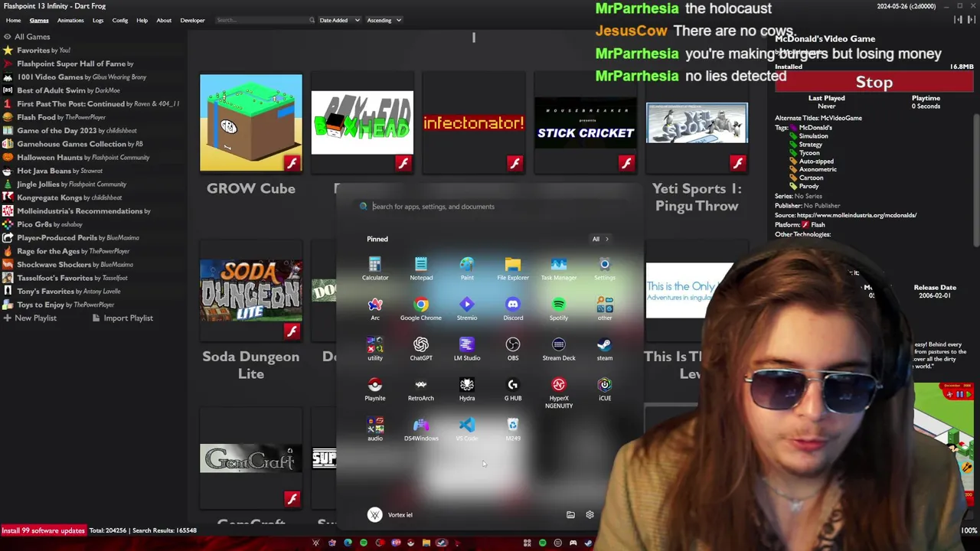
Task: Open the M249 recycle bin shortcut
Action: 513,429
